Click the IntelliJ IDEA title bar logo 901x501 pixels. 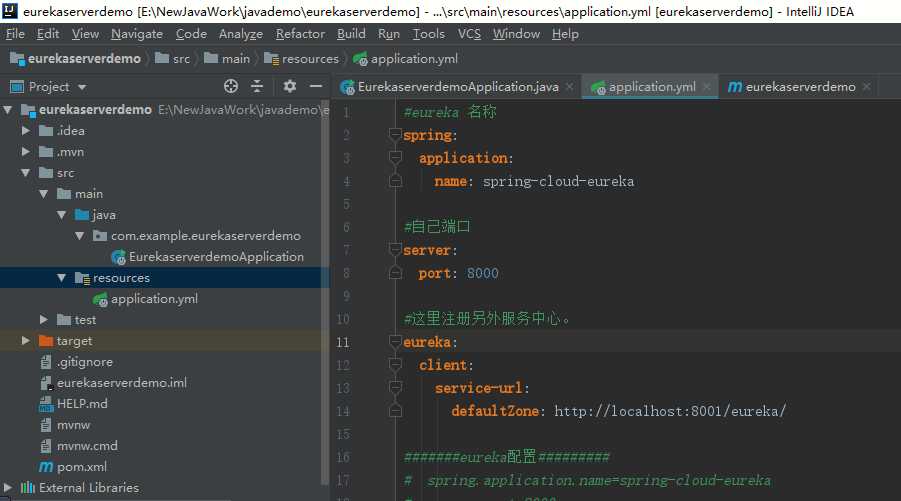click(x=10, y=11)
